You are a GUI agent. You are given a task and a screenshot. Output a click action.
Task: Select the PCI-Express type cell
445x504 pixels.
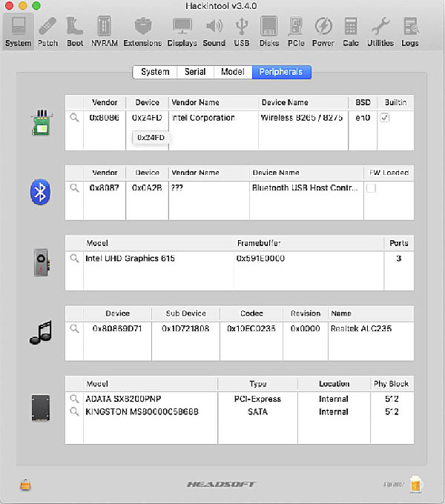(x=257, y=399)
